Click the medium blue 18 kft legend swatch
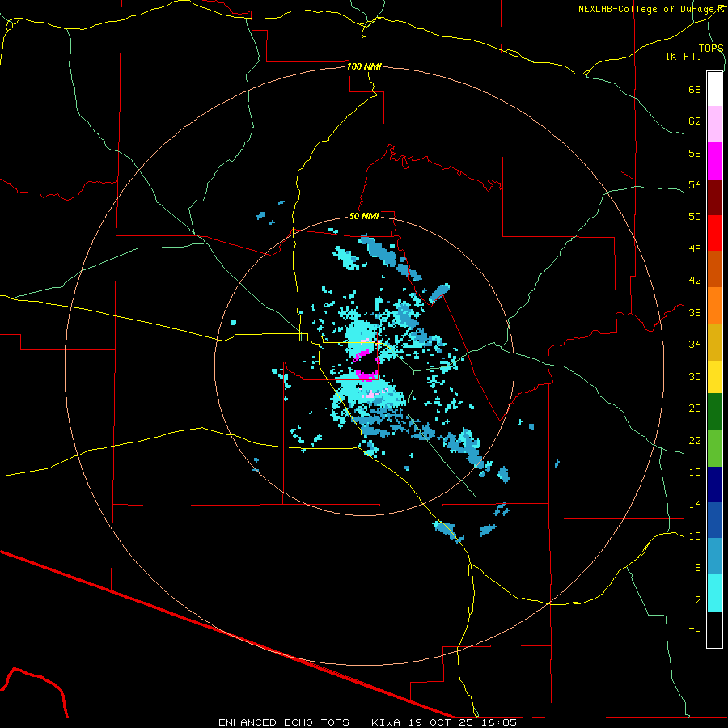 click(714, 519)
